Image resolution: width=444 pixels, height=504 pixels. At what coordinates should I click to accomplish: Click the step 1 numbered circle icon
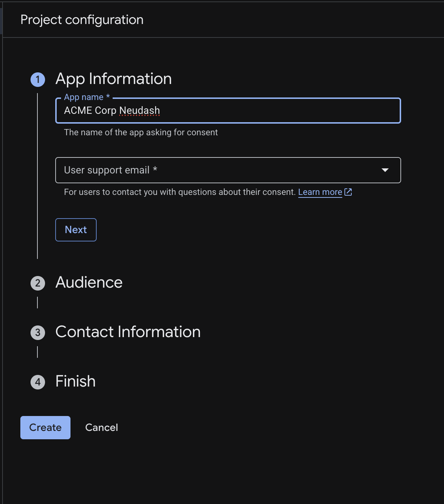tap(37, 79)
